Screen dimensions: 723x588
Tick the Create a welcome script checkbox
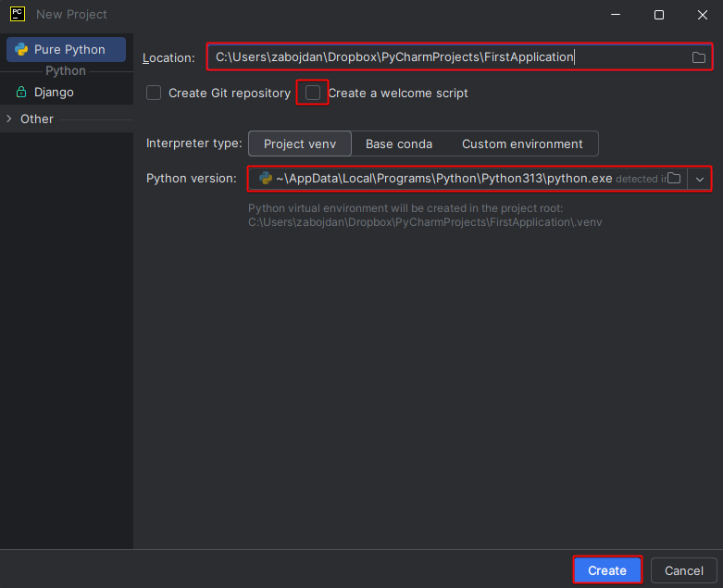point(313,93)
